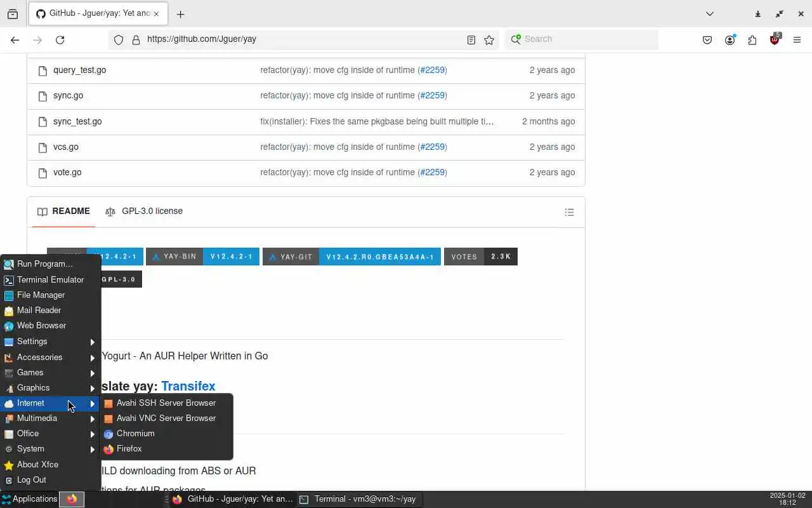Image resolution: width=812 pixels, height=508 pixels.
Task: Open the Transifex link
Action: pos(188,386)
